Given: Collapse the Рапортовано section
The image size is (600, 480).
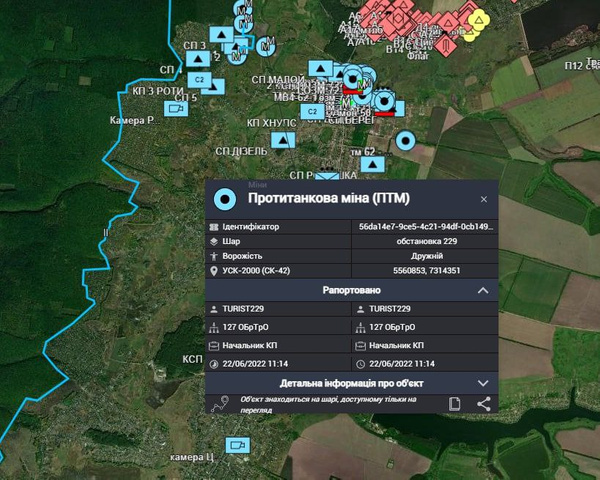Looking at the screenshot, I should coord(483,291).
